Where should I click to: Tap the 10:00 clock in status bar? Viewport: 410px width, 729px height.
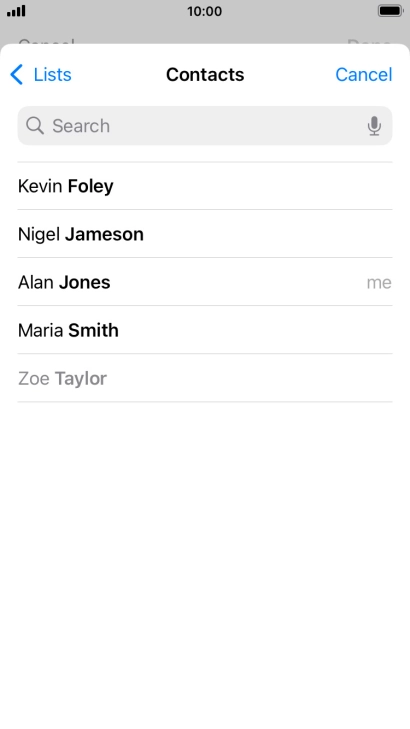coord(205,11)
